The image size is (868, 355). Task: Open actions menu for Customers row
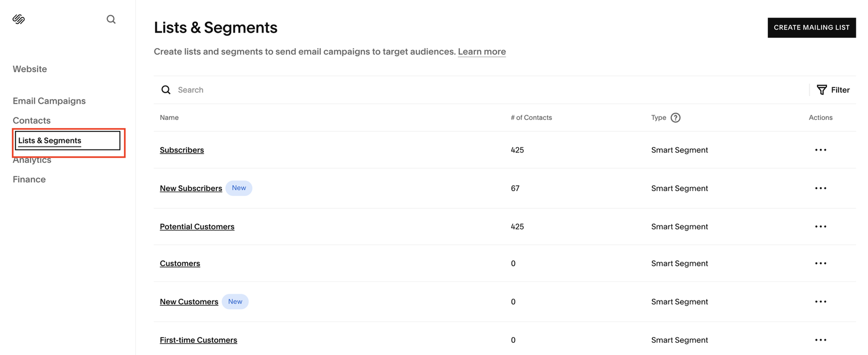[x=821, y=263]
